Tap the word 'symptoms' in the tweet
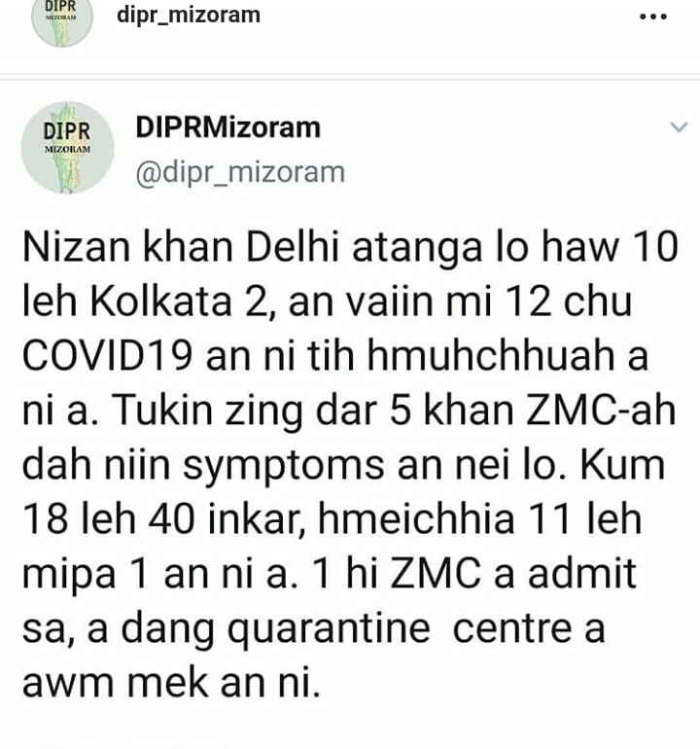The image size is (700, 749). click(x=284, y=467)
